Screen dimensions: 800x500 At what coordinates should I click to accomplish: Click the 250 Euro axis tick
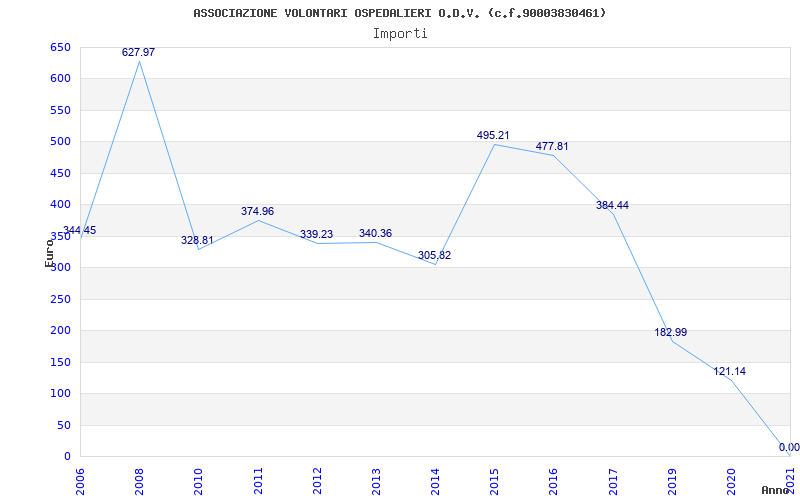[x=60, y=299]
